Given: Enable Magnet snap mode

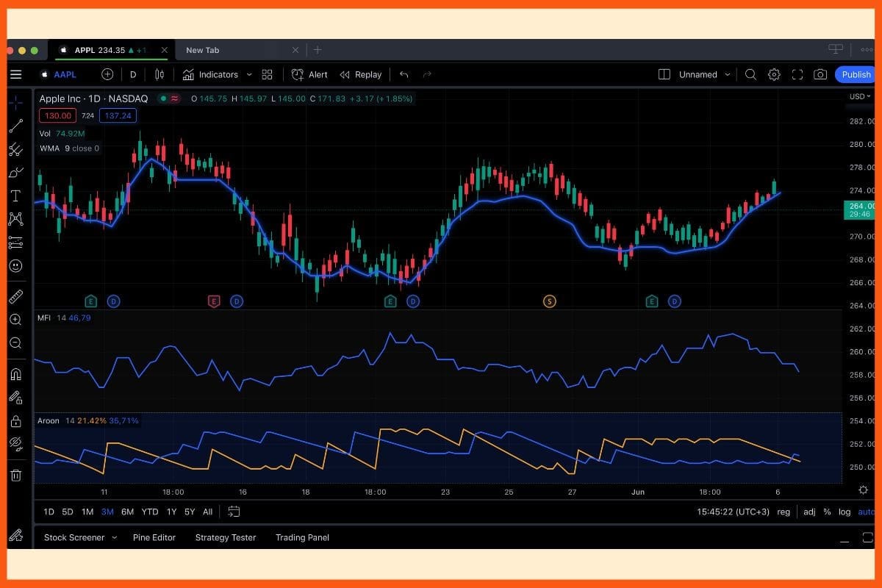Looking at the screenshot, I should point(15,374).
